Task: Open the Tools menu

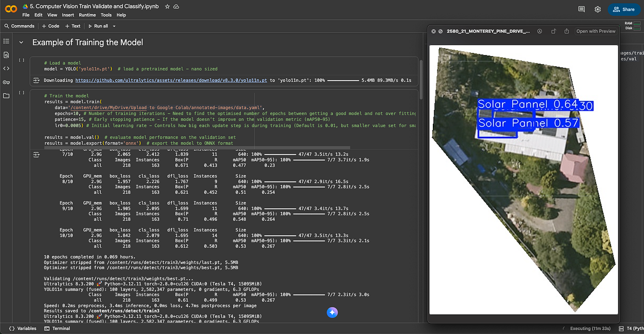Action: click(106, 15)
